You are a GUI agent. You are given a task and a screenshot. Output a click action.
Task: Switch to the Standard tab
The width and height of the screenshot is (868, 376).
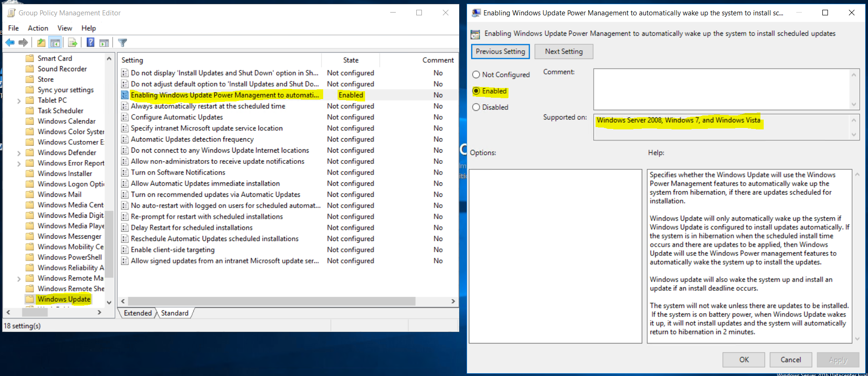pyautogui.click(x=175, y=313)
